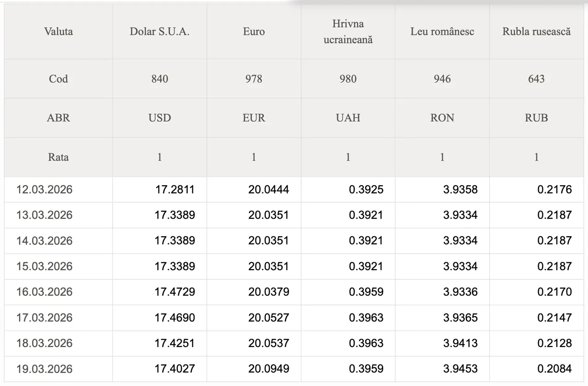Click currency code 643 cell
This screenshot has width=588, height=386.
pyautogui.click(x=536, y=79)
